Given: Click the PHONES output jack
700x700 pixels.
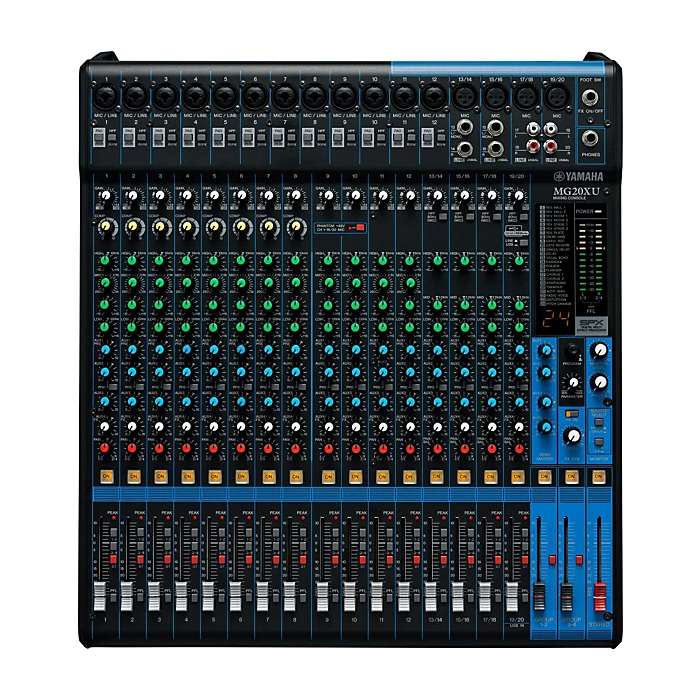Looking at the screenshot, I should (590, 139).
